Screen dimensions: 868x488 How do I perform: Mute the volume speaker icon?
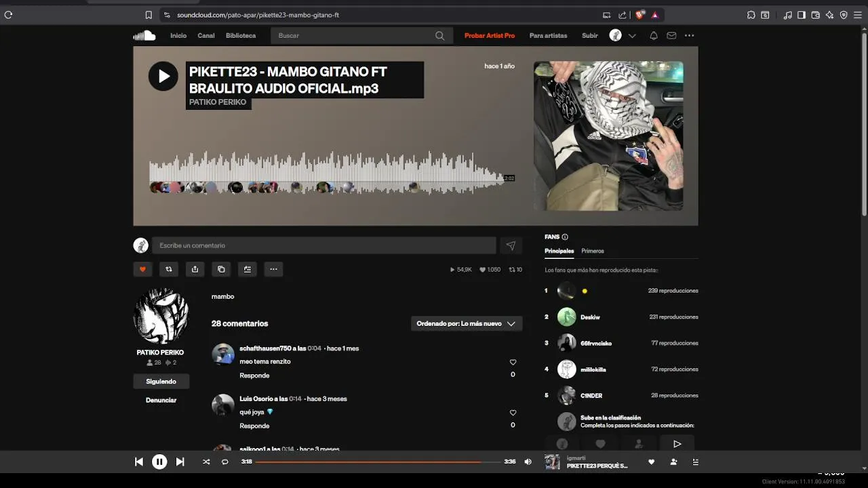tap(528, 462)
